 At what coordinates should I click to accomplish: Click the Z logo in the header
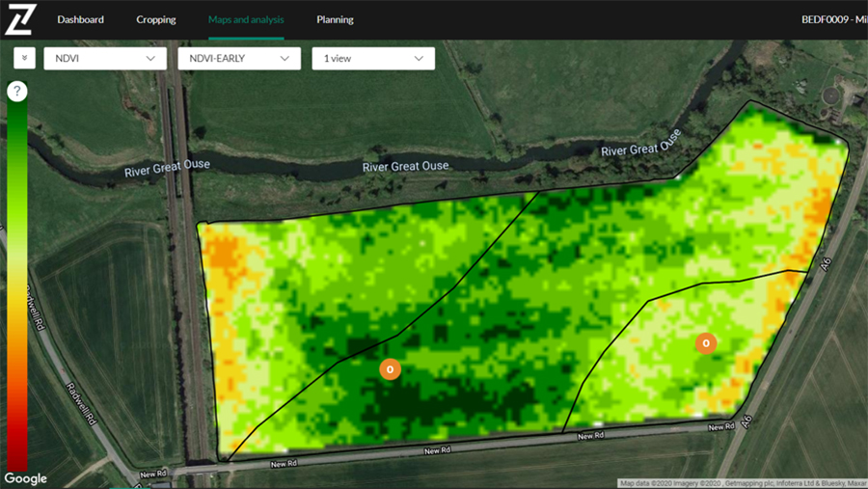[x=19, y=19]
